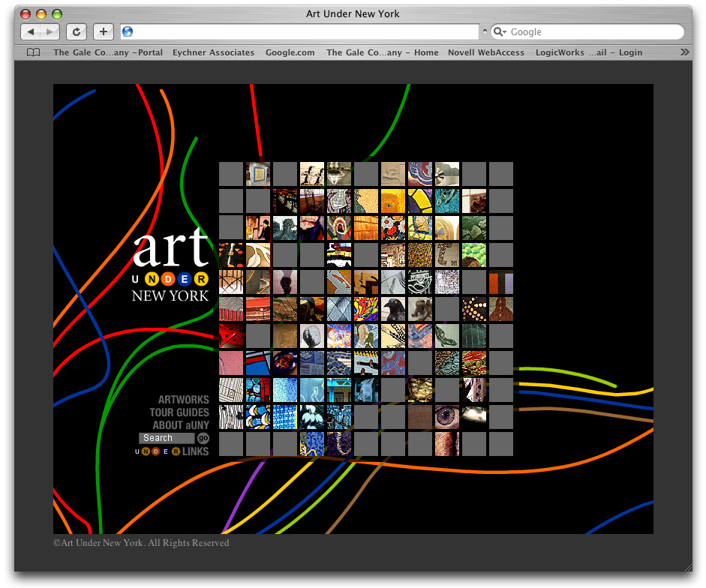Open 'The Gale Co...any -Portal' bookmark
This screenshot has height=588, width=706.
[107, 52]
